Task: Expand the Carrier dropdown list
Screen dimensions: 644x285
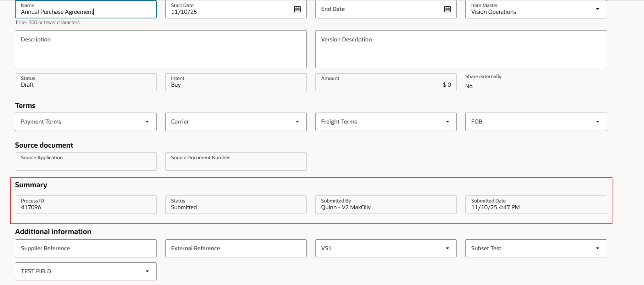Action: coord(297,122)
